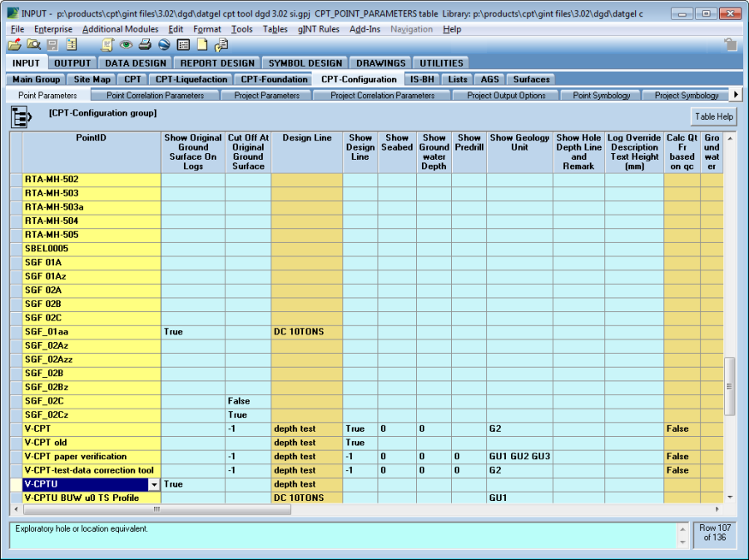Open the gINT Rules menu
Viewport: 749px width, 560px height.
click(318, 29)
